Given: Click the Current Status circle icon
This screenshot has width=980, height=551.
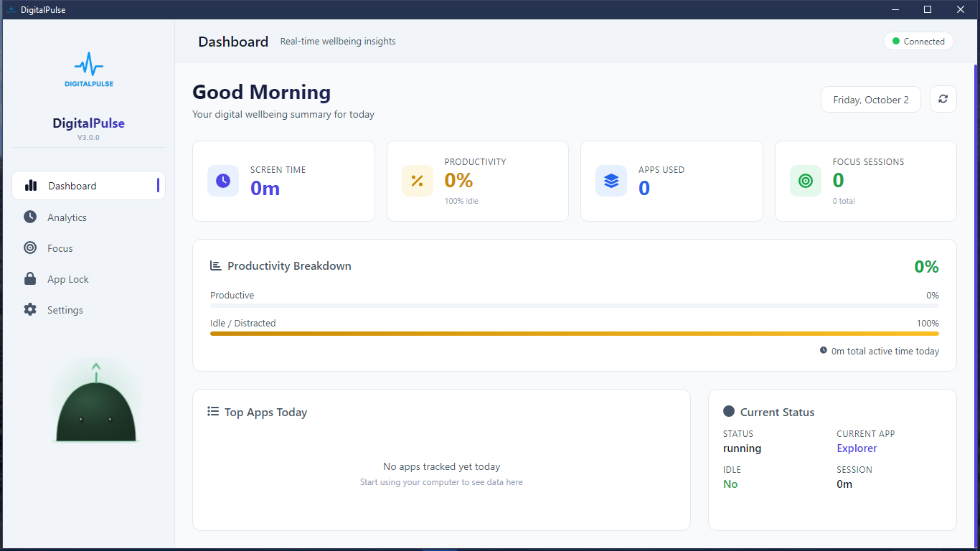Looking at the screenshot, I should point(729,412).
